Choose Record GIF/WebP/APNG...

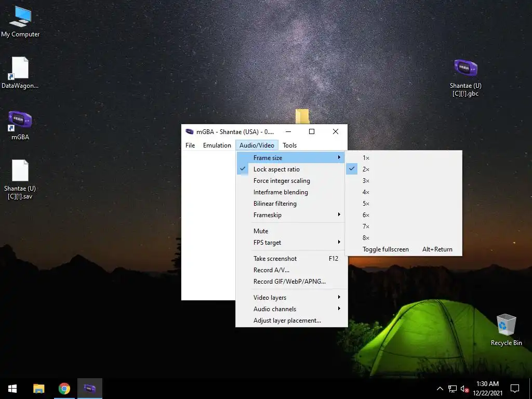click(x=290, y=282)
